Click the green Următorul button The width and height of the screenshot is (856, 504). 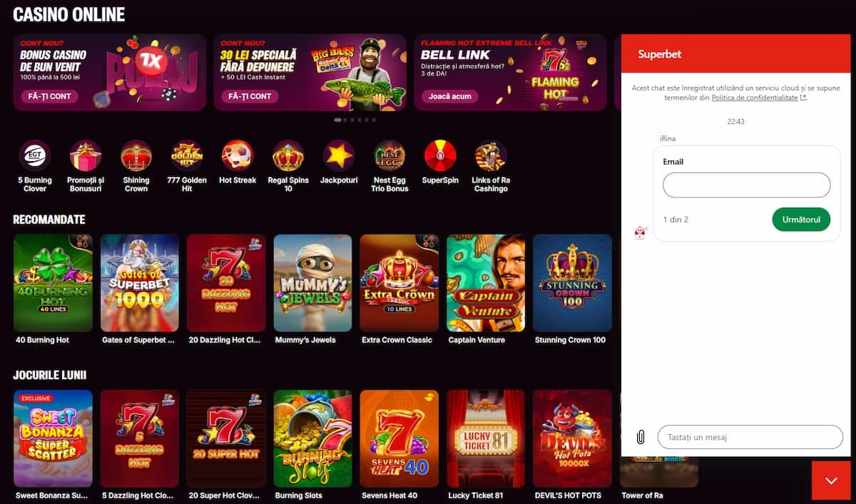801,220
